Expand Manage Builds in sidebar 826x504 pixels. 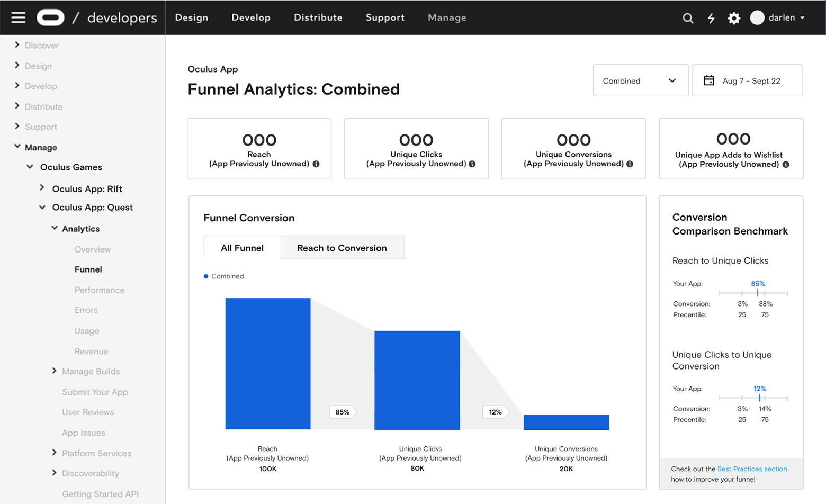tap(55, 371)
